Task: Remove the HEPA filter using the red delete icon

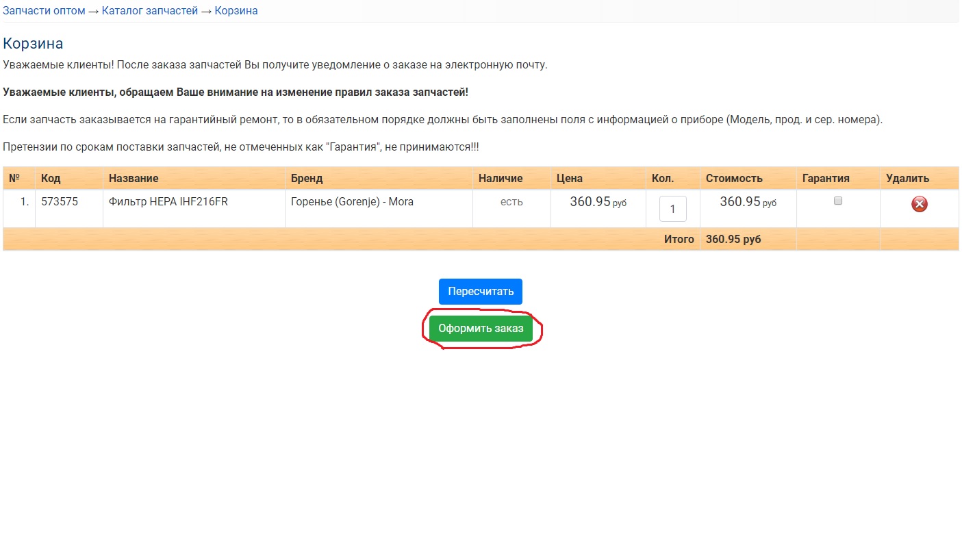Action: coord(919,204)
